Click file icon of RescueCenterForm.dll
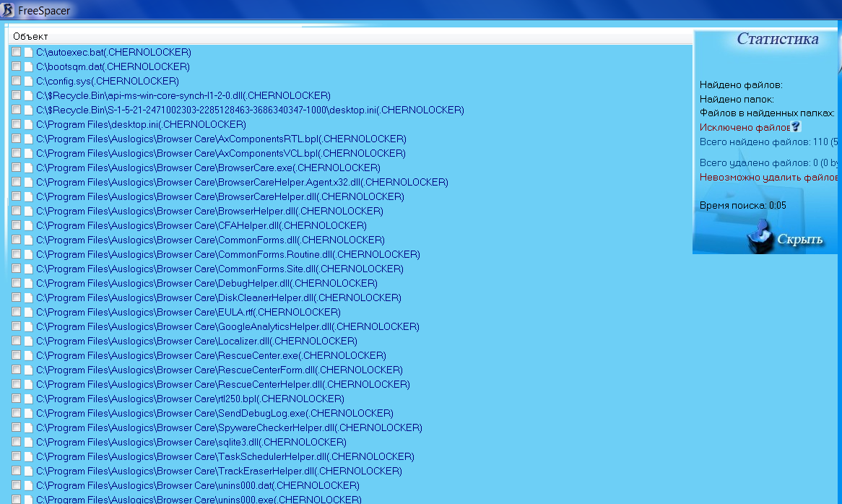842x504 pixels. (28, 370)
